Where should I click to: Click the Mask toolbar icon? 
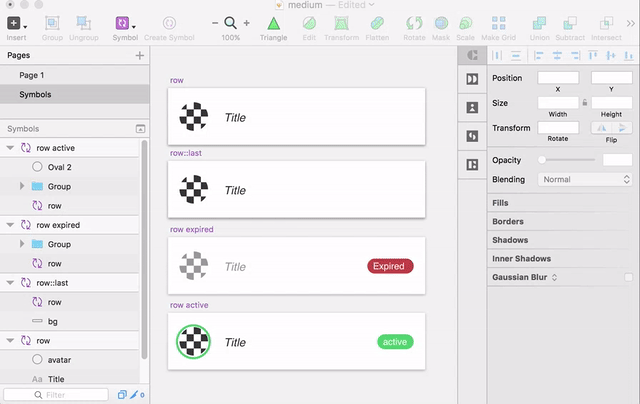click(x=441, y=23)
